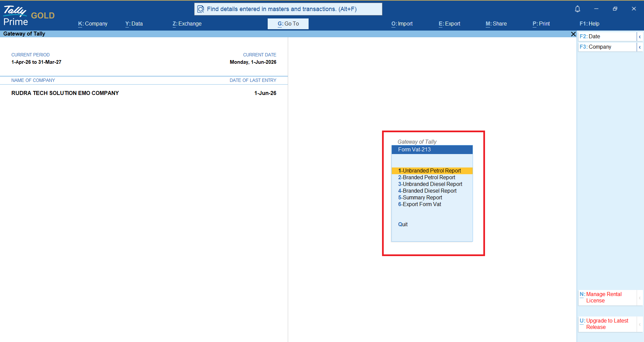The image size is (644, 342).
Task: Click the G: Go To button
Action: (x=288, y=24)
